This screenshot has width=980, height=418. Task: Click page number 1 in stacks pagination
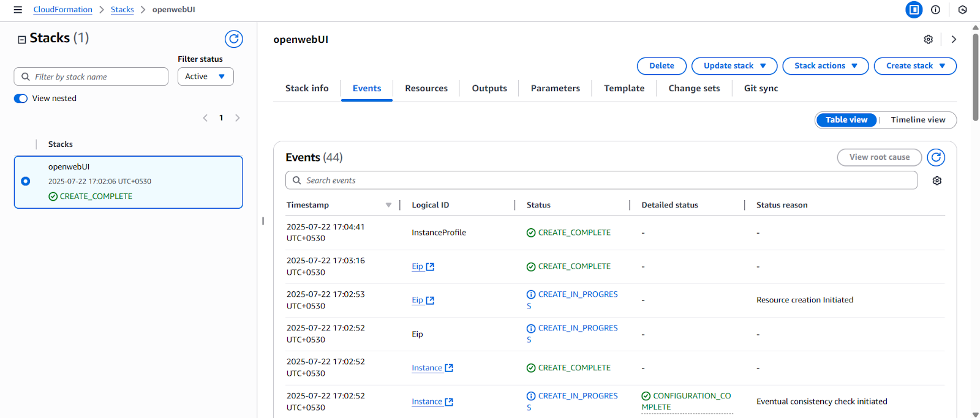click(221, 118)
